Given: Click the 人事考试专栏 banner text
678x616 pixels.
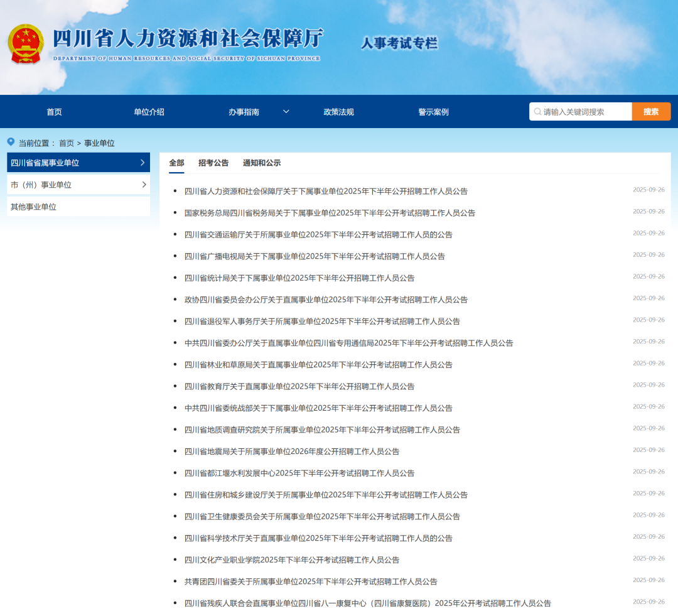Looking at the screenshot, I should click(x=400, y=43).
